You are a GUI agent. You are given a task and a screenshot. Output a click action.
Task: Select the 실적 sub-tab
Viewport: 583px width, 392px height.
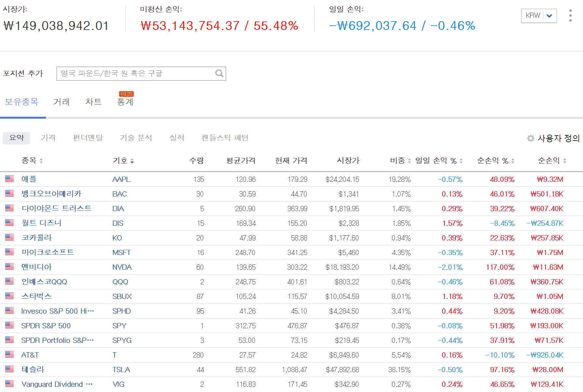pyautogui.click(x=177, y=138)
